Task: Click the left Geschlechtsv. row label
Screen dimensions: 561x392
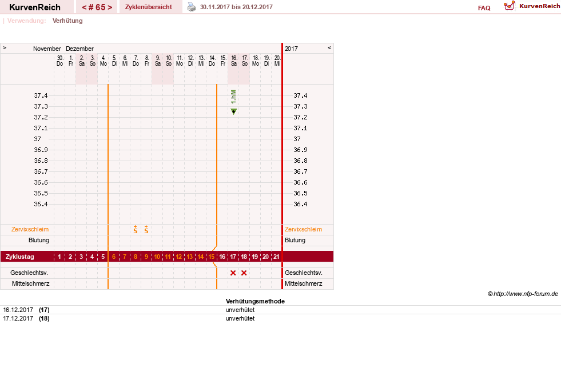Action: (29, 273)
